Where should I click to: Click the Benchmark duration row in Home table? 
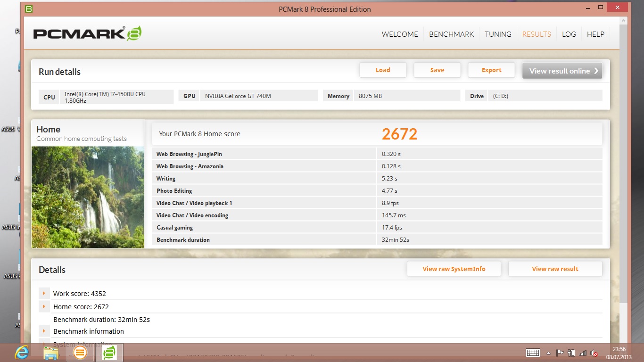point(377,239)
